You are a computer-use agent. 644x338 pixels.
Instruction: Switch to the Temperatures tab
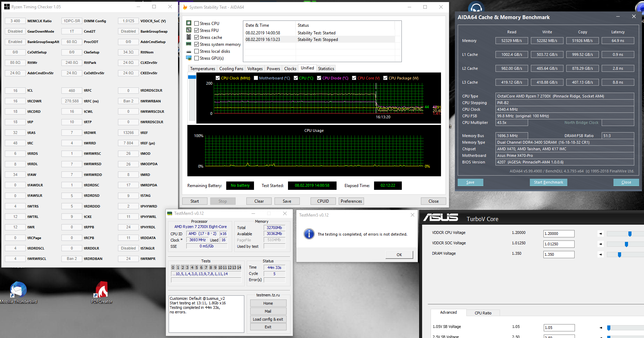[x=203, y=69]
